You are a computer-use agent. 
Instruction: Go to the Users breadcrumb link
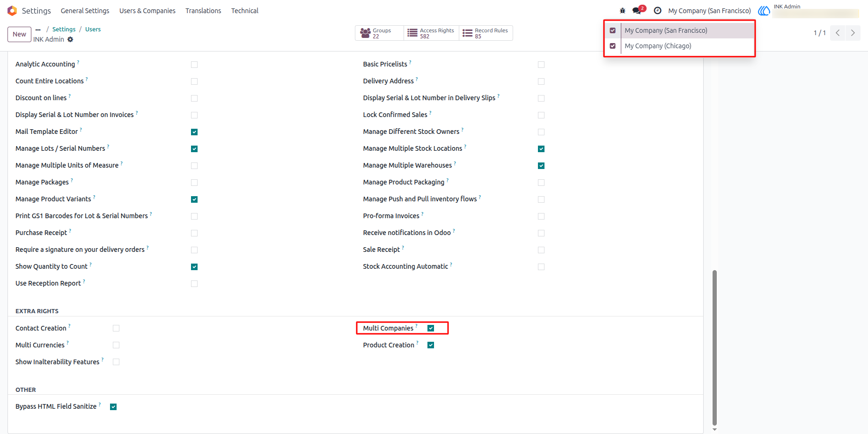[93, 29]
